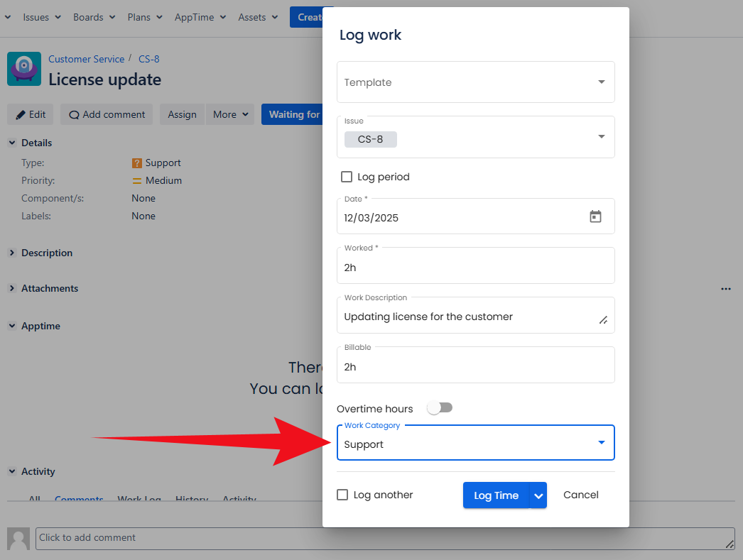Image resolution: width=743 pixels, height=560 pixels.
Task: Click the Customer Service project avatar
Action: pyautogui.click(x=24, y=69)
